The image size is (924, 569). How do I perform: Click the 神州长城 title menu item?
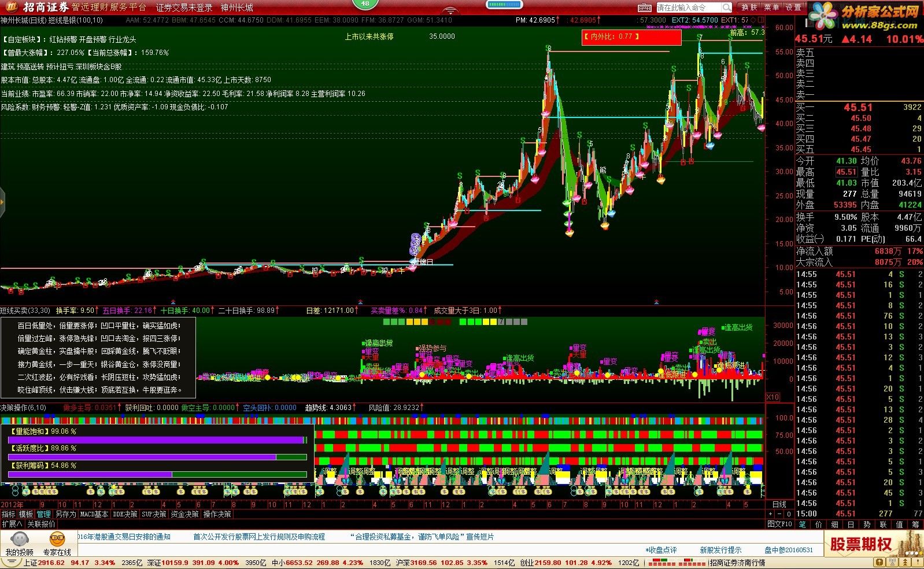point(237,8)
